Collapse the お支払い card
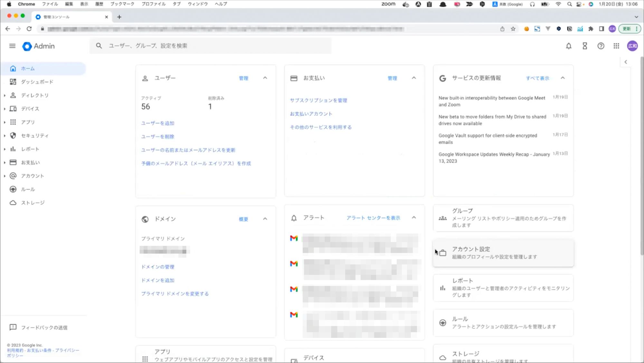Image resolution: width=644 pixels, height=363 pixels. click(414, 78)
